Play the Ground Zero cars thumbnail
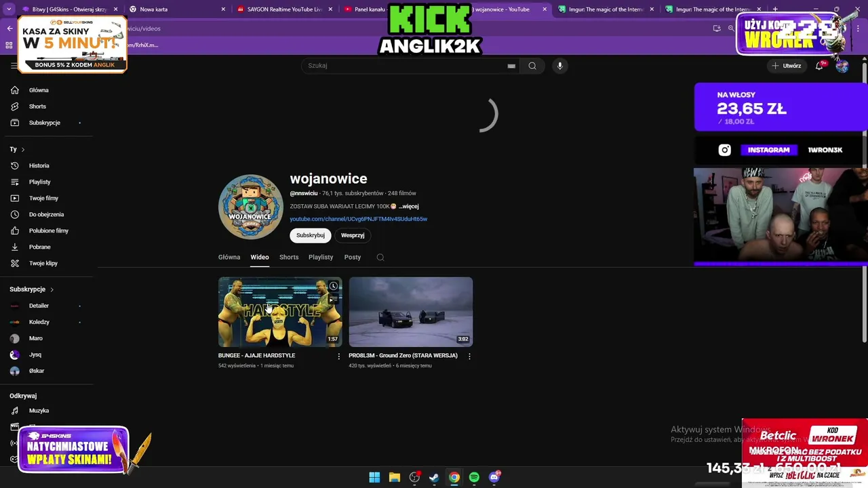868x488 pixels. pos(411,312)
